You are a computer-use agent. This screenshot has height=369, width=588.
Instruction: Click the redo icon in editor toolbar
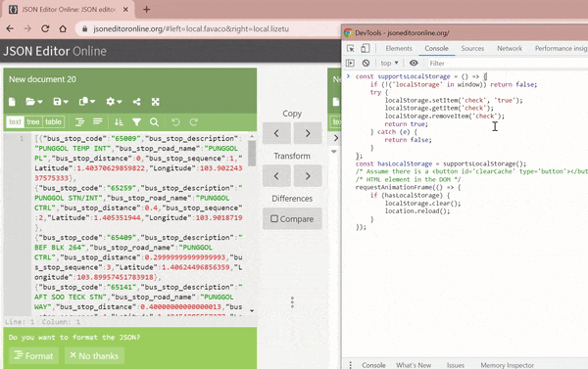pyautogui.click(x=193, y=121)
